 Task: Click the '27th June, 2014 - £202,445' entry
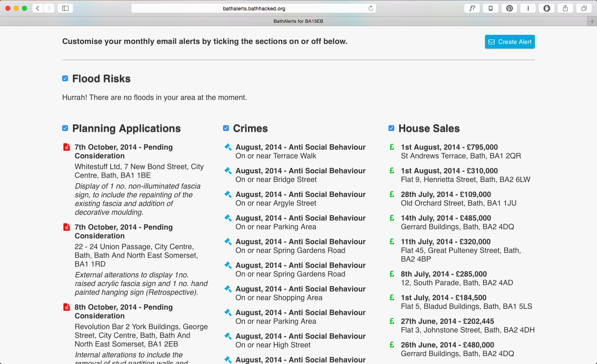click(x=447, y=321)
